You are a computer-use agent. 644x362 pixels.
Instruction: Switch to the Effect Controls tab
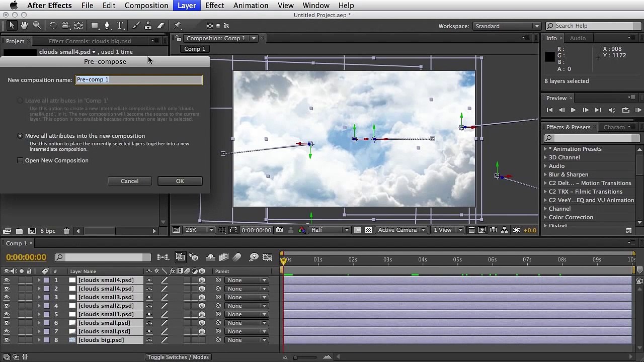coord(90,41)
